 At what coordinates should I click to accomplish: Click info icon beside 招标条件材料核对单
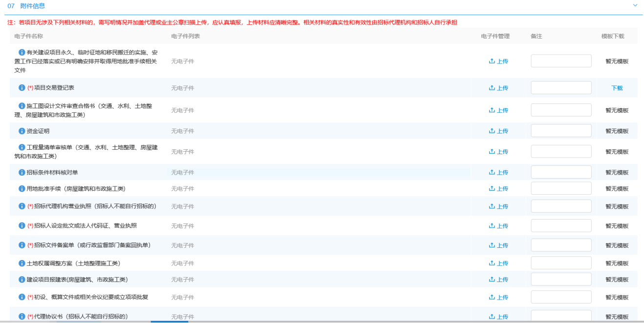pos(22,172)
